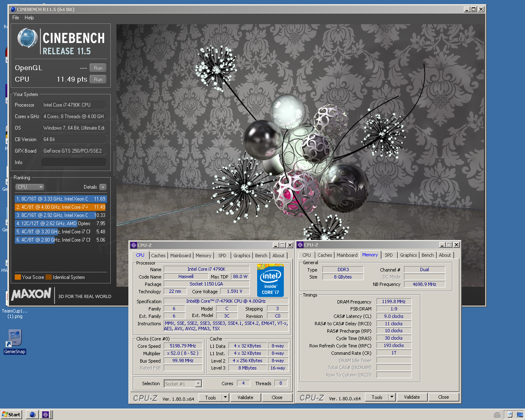This screenshot has width=525, height=420.
Task: Open the Caches tab in left CPU-Z window
Action: 158,256
